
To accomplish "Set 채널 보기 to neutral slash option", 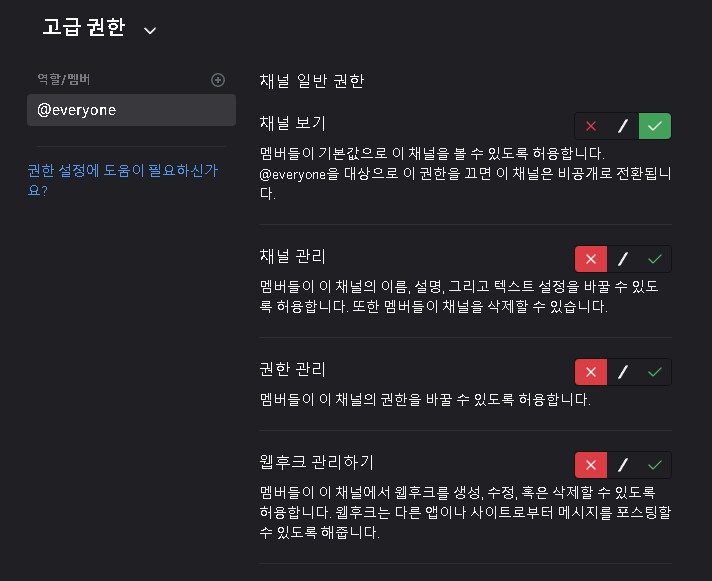I will coord(623,126).
